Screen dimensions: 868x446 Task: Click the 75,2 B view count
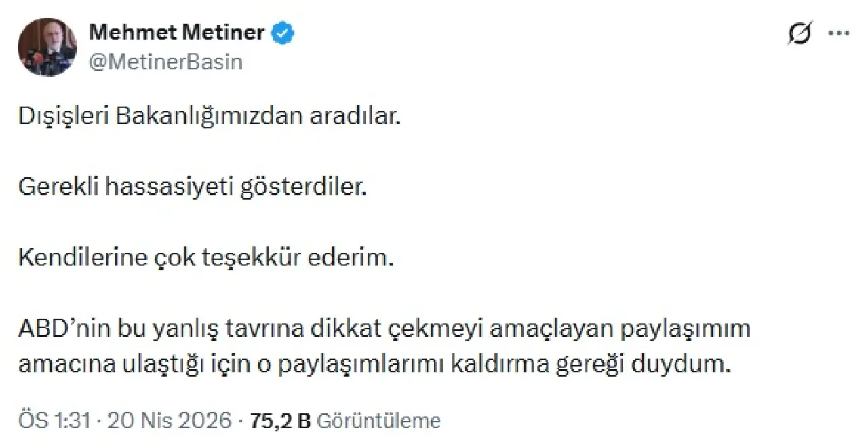click(279, 421)
